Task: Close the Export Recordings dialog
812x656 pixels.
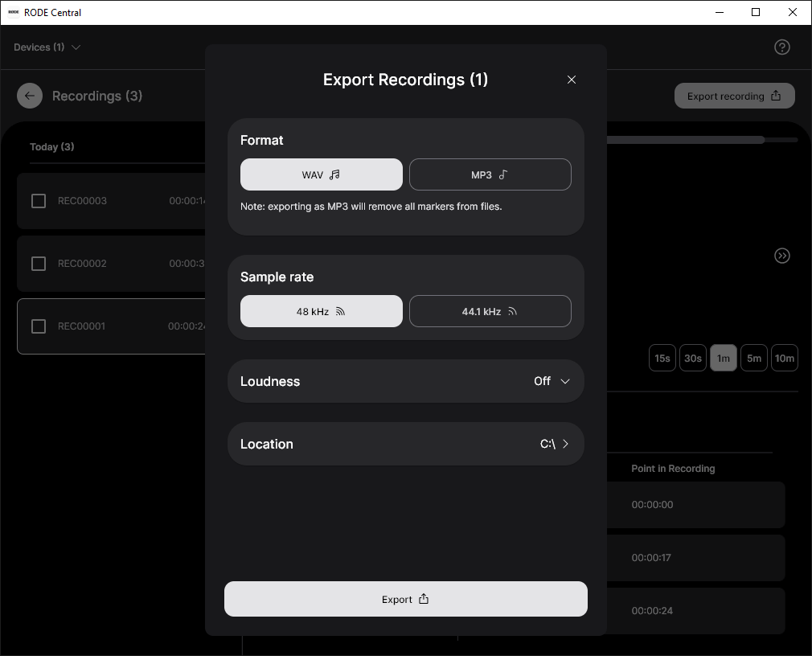Action: coord(572,80)
